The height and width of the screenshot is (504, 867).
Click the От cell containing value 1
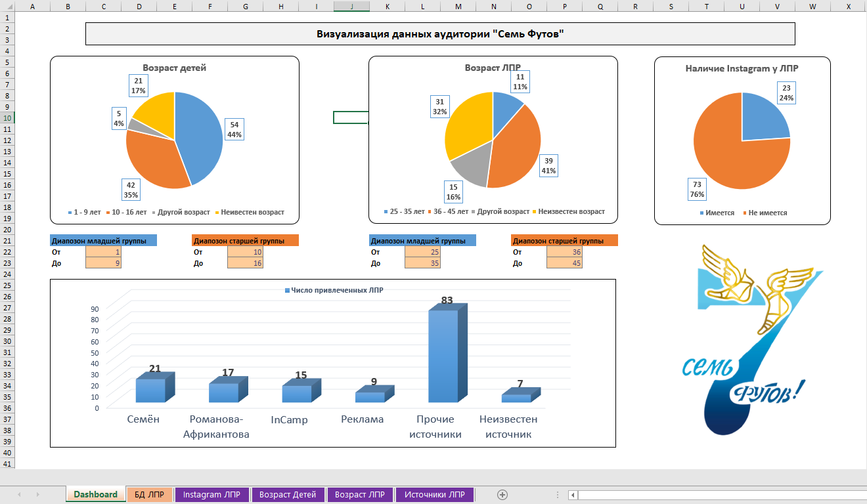coord(103,251)
